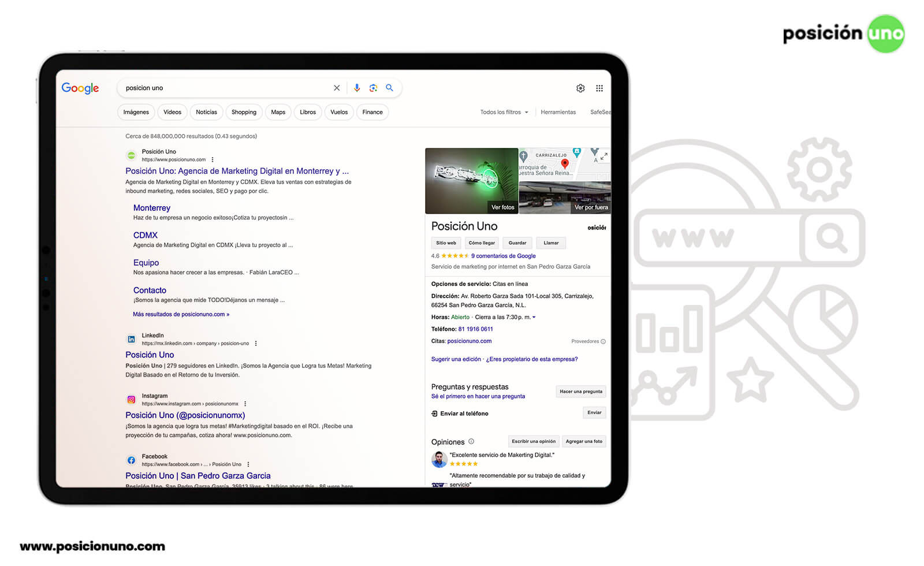
Task: Open three-dot menu beside LinkedIn result
Action: pos(256,344)
